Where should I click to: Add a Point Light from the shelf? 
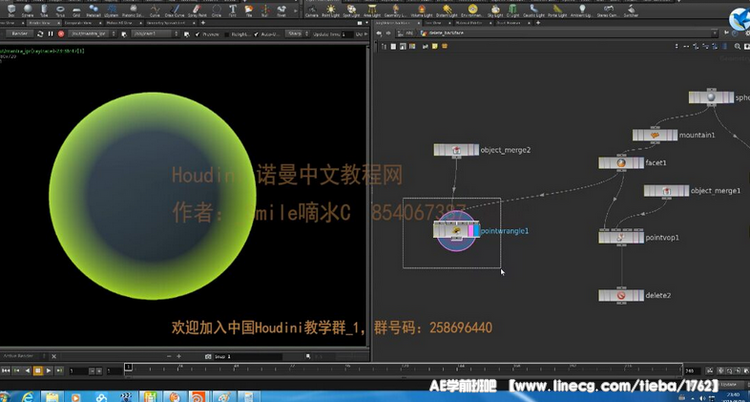pyautogui.click(x=331, y=10)
